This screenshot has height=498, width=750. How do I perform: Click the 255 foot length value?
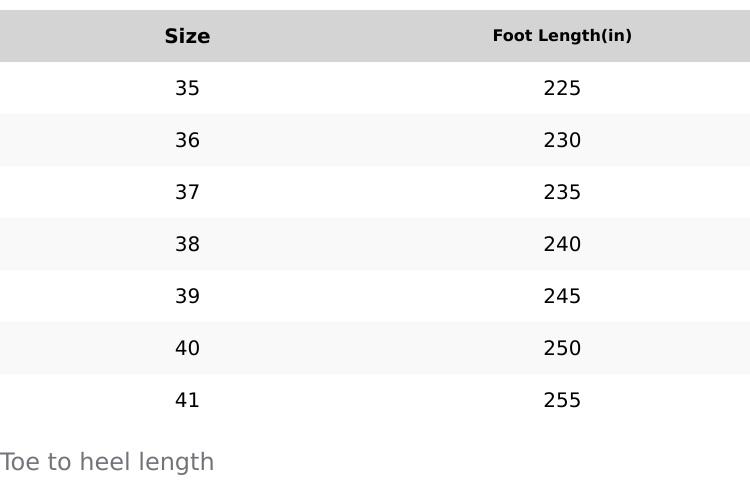pyautogui.click(x=562, y=400)
